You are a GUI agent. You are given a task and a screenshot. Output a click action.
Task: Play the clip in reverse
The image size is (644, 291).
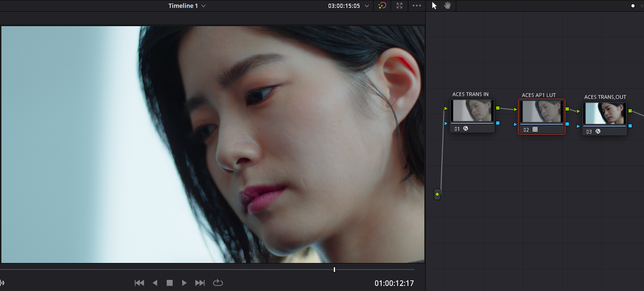click(155, 283)
